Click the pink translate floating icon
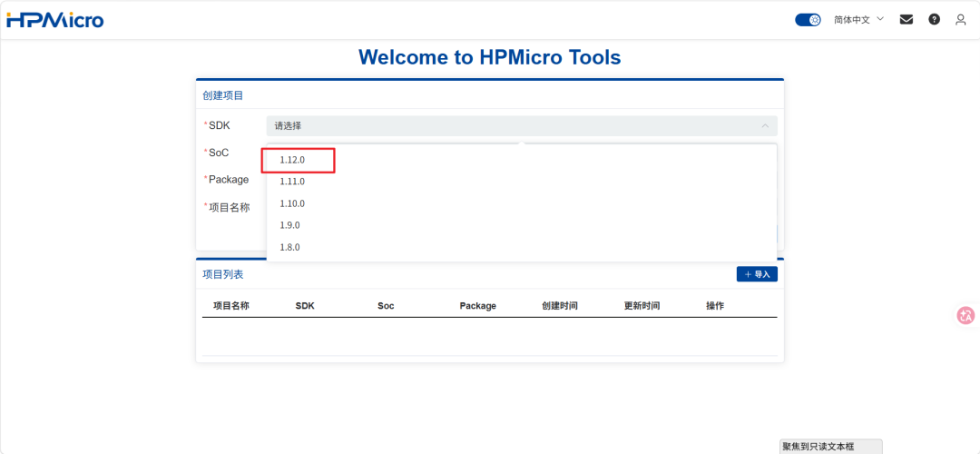The image size is (980, 454). coord(966,315)
